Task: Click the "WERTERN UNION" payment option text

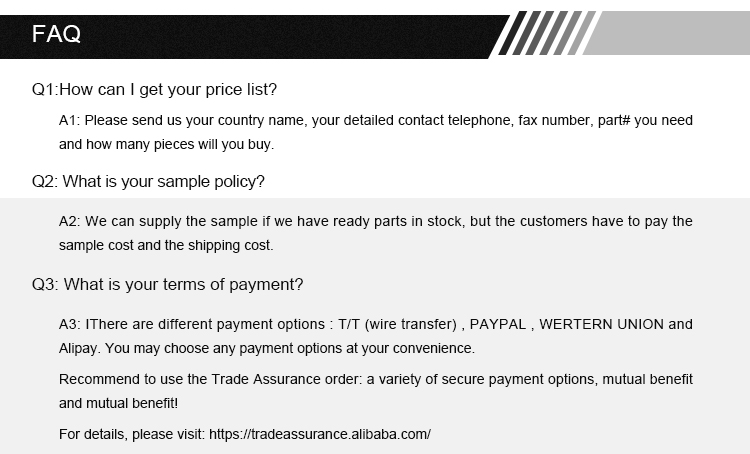Action: (x=602, y=324)
